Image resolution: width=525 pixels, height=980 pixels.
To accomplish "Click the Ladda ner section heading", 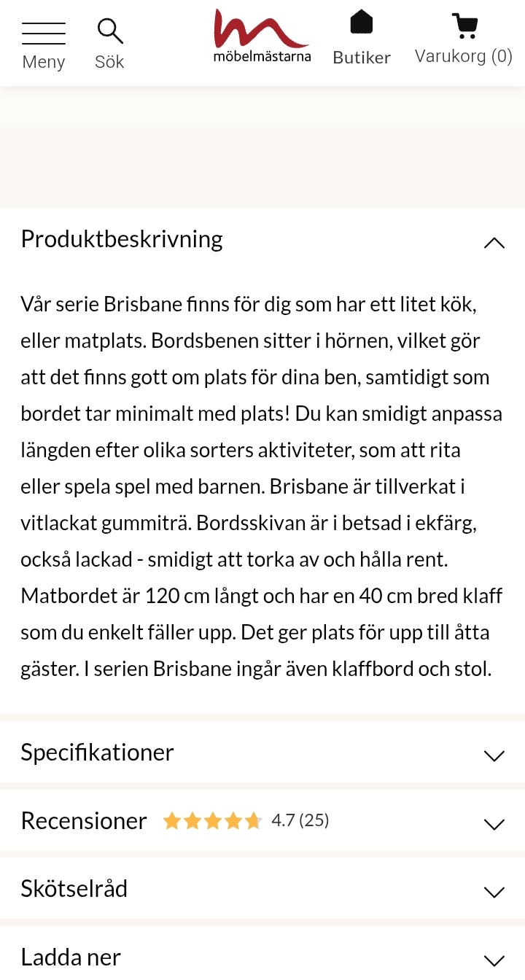I will (71, 957).
